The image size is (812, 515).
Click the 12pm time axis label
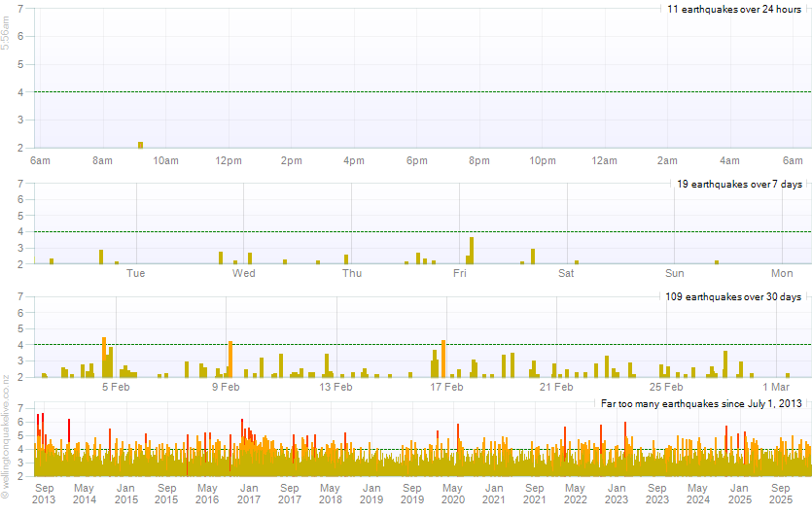click(229, 160)
